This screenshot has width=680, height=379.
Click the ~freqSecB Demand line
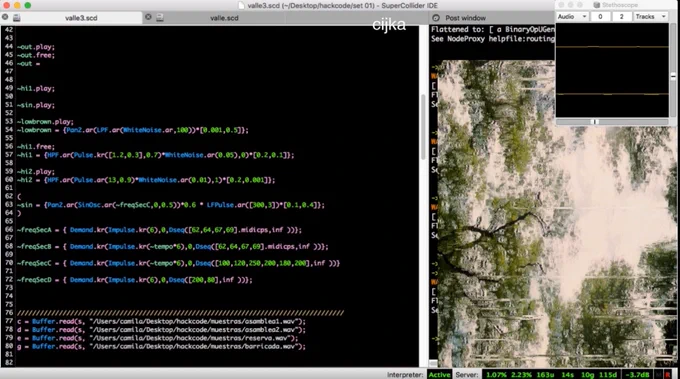pos(172,246)
